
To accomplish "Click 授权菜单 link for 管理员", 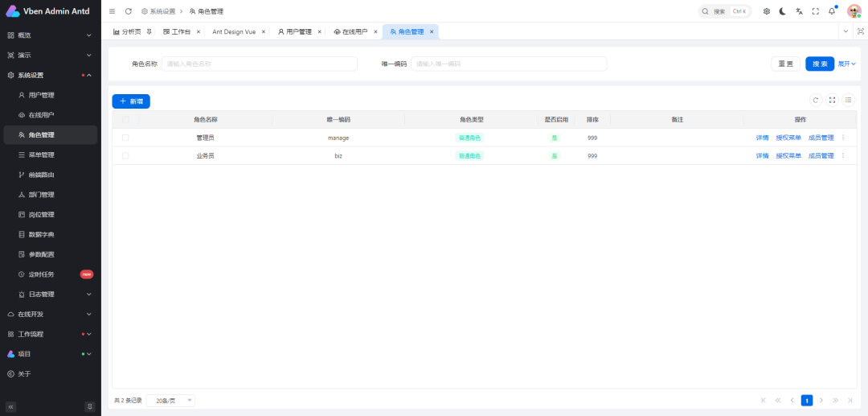I will [x=788, y=138].
